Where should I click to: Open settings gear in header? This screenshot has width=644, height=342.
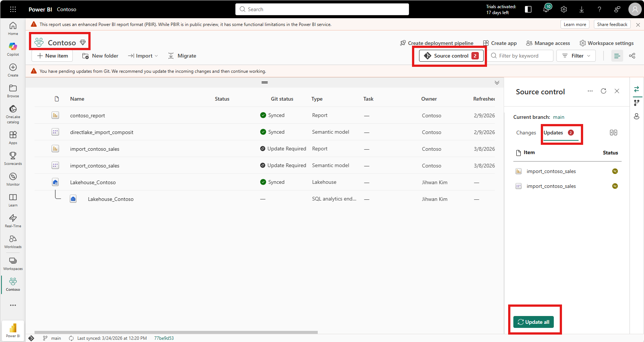(x=564, y=9)
